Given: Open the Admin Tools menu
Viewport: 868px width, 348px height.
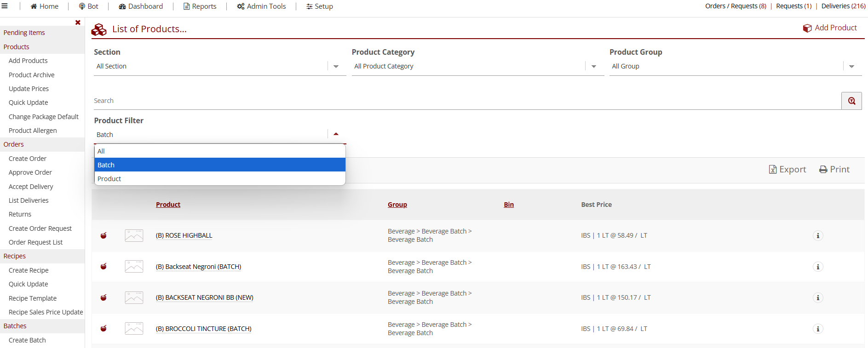Looking at the screenshot, I should pos(261,6).
